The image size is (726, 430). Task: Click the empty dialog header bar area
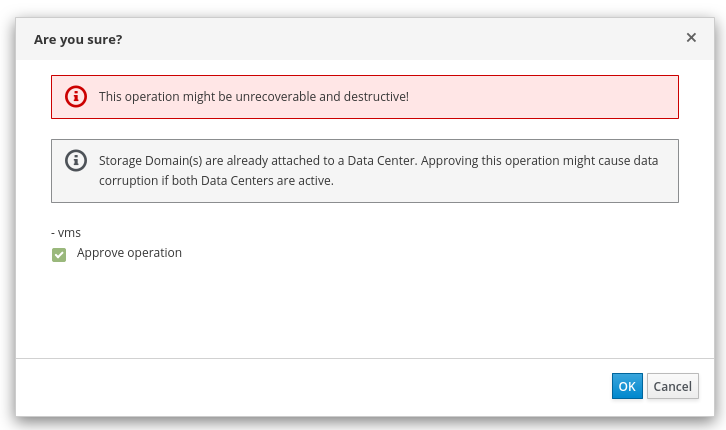click(400, 39)
